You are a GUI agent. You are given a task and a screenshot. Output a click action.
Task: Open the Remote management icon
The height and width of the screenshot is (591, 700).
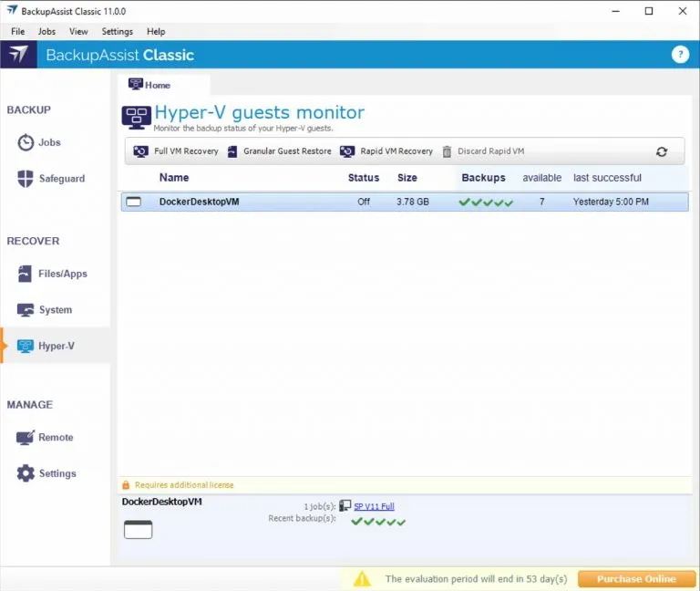click(25, 438)
